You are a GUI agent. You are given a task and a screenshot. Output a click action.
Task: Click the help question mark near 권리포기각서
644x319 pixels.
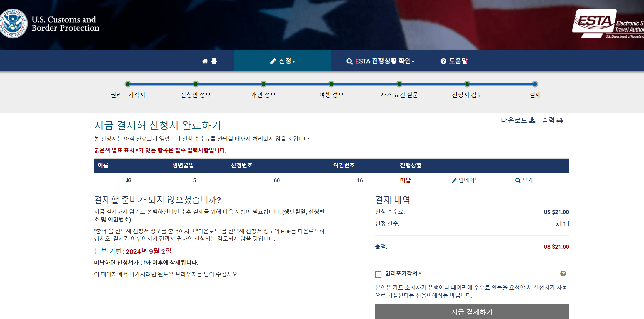pos(563,274)
